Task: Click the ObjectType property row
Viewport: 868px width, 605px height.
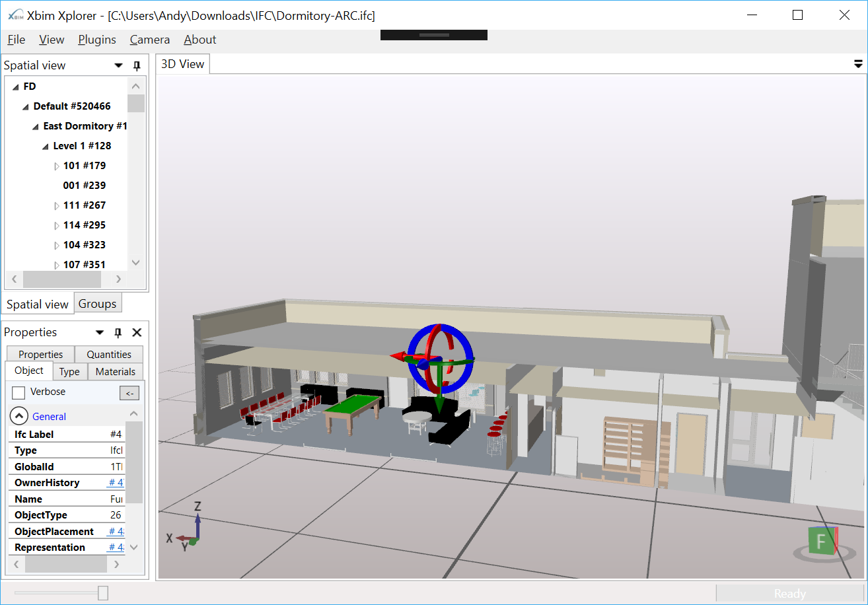Action: click(66, 515)
